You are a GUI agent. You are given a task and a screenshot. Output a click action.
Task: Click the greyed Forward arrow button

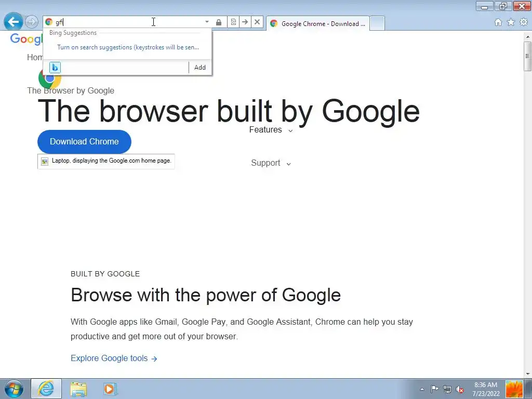pos(32,22)
